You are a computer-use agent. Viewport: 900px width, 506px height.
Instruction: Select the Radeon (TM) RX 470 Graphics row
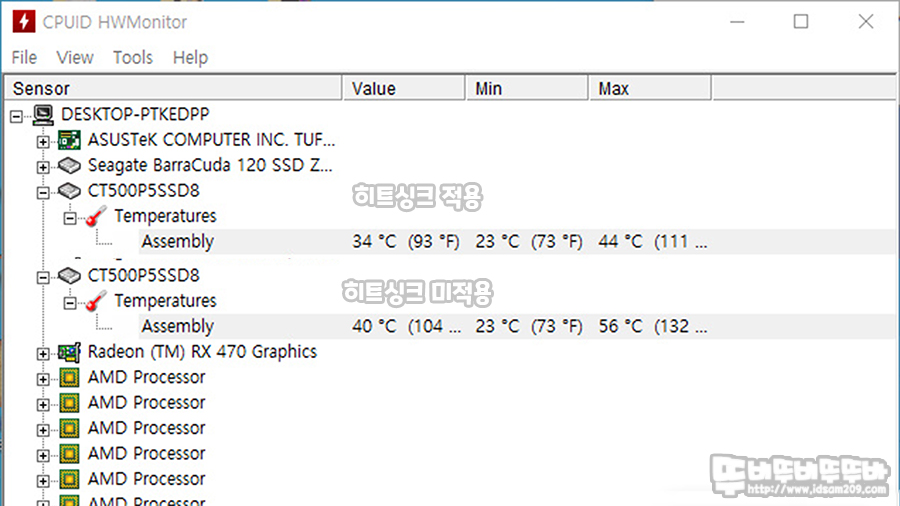[x=202, y=352]
